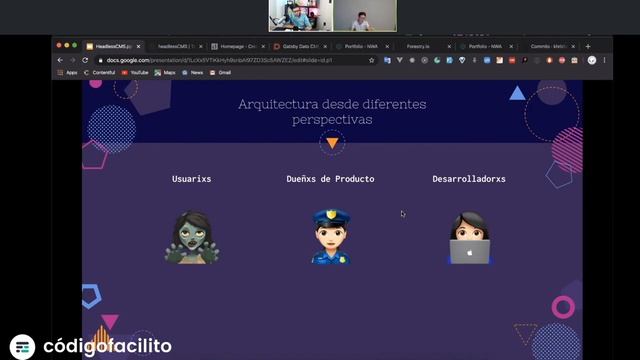Open the YouTube bookmark
The height and width of the screenshot is (360, 640).
(135, 73)
